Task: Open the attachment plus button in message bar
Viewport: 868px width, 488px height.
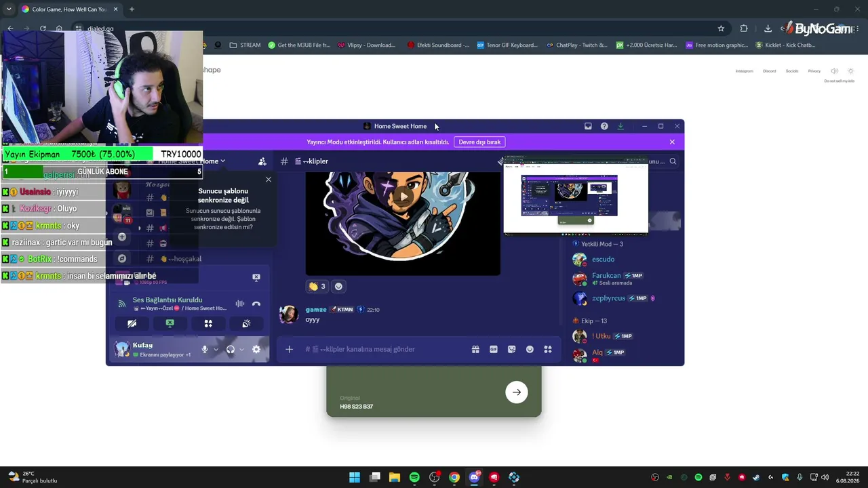Action: tap(289, 349)
